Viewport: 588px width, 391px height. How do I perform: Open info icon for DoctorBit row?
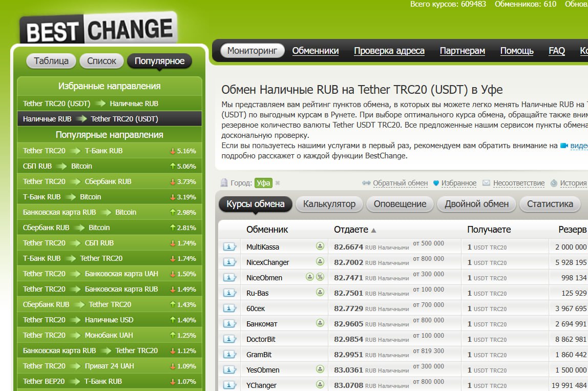[229, 339]
